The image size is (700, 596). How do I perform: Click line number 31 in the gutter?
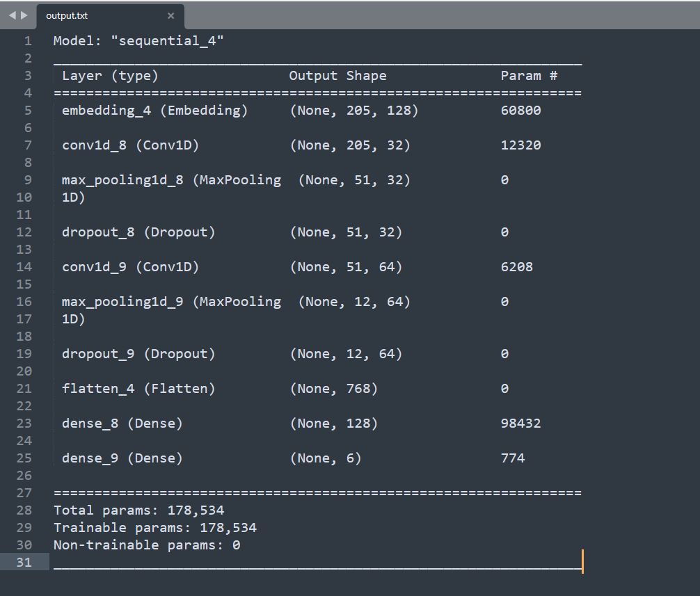(x=24, y=563)
